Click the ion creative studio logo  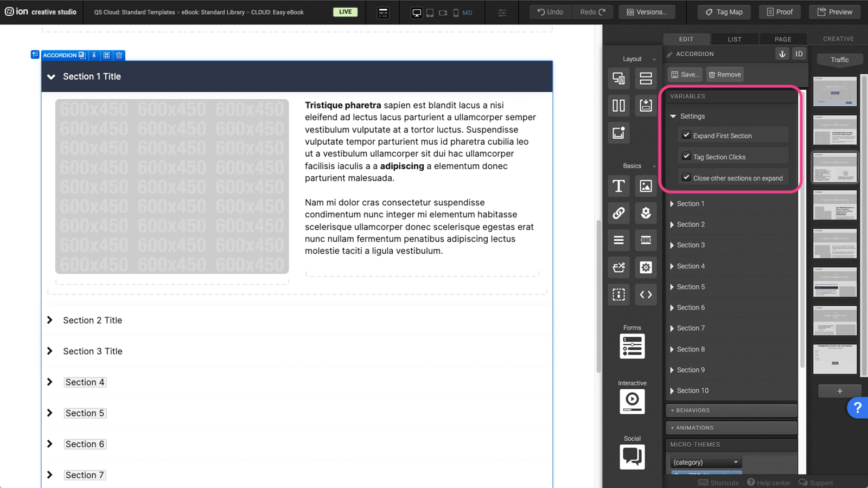click(41, 11)
